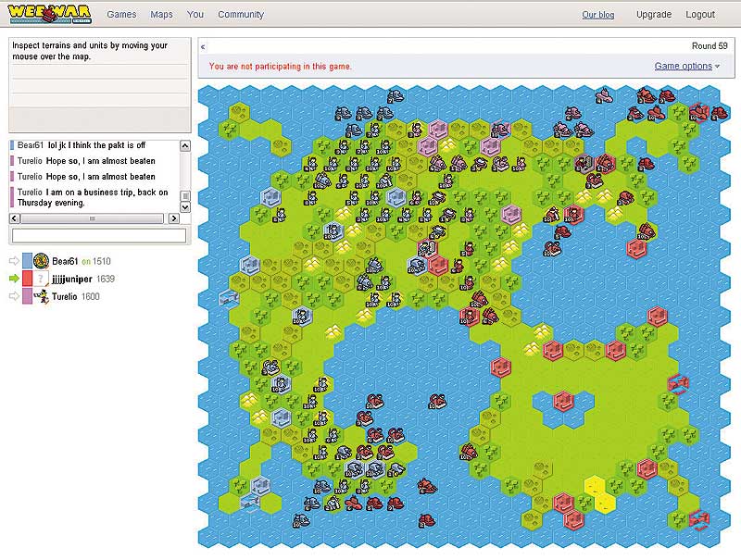Select the blue harbor on the bottom-left island

(x=249, y=501)
